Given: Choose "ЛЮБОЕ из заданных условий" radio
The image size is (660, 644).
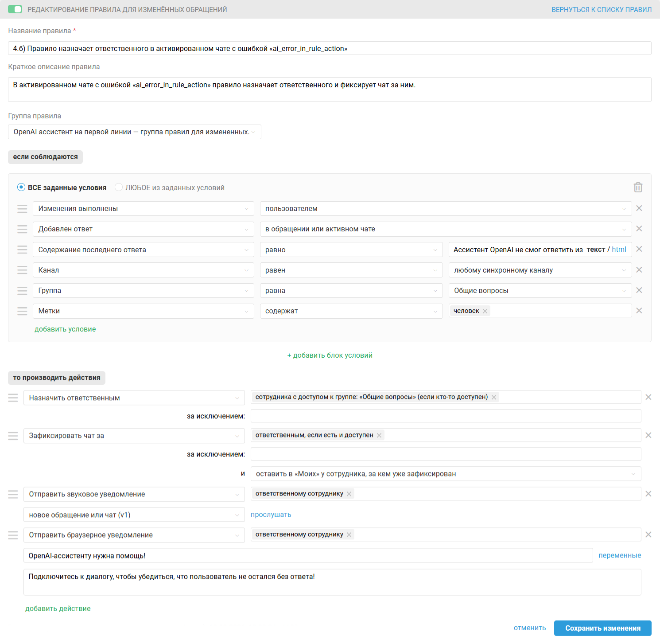Looking at the screenshot, I should (119, 187).
